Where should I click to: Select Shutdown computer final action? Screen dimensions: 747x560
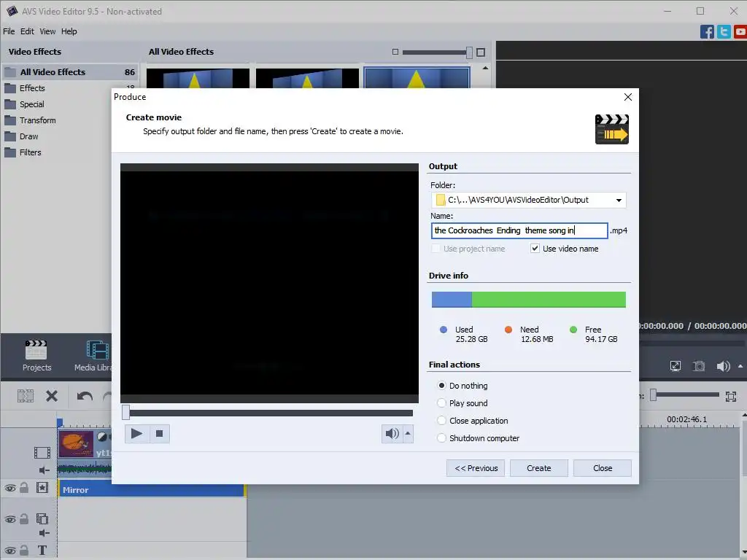(441, 437)
